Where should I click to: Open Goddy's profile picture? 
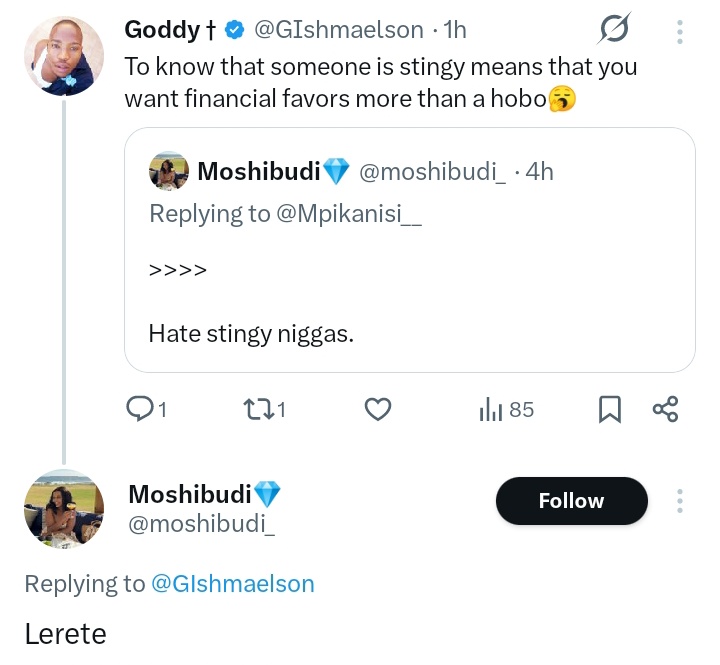64,56
